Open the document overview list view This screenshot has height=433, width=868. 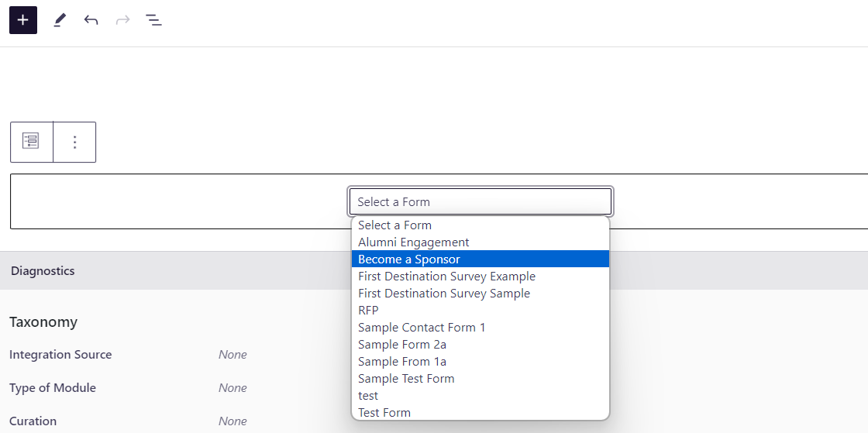click(x=153, y=20)
